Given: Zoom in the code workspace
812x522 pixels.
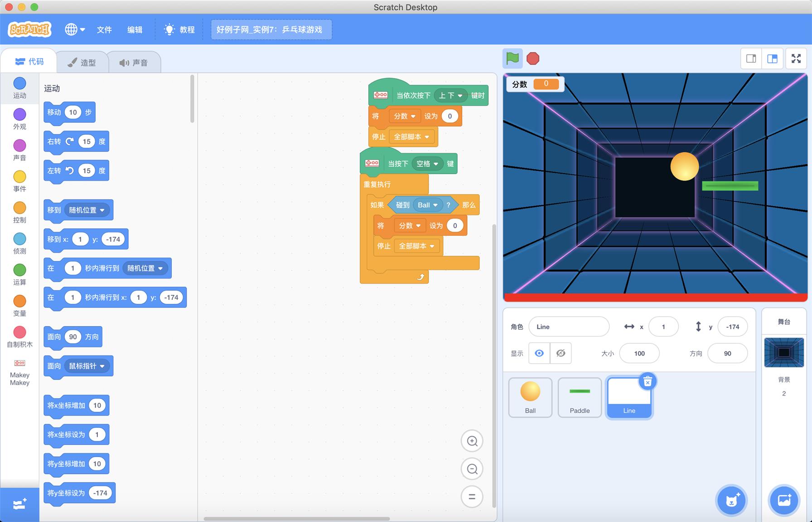Looking at the screenshot, I should 472,441.
